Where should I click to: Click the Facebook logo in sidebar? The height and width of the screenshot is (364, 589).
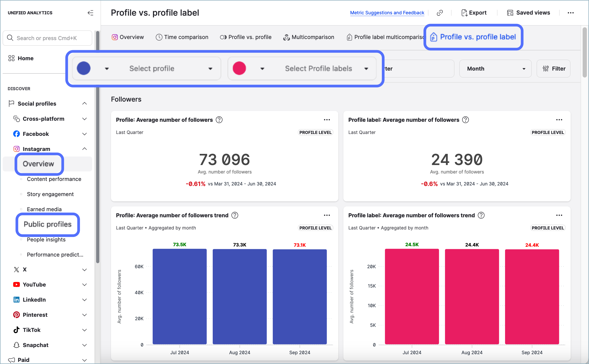click(x=16, y=134)
